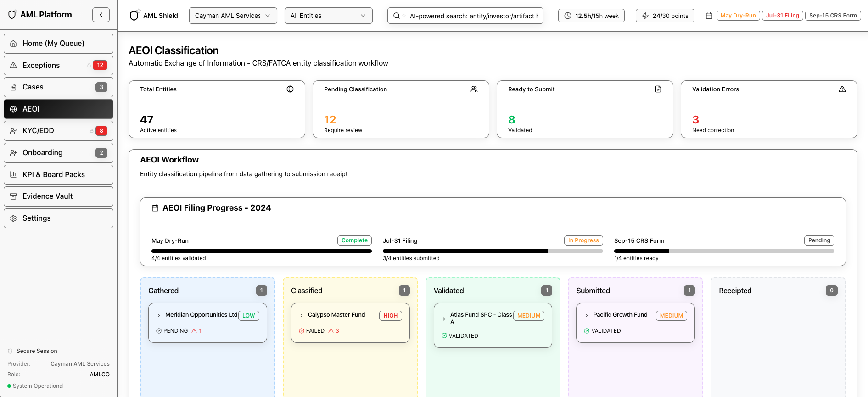Click the warning triangle on Validation Errors card

click(x=842, y=89)
